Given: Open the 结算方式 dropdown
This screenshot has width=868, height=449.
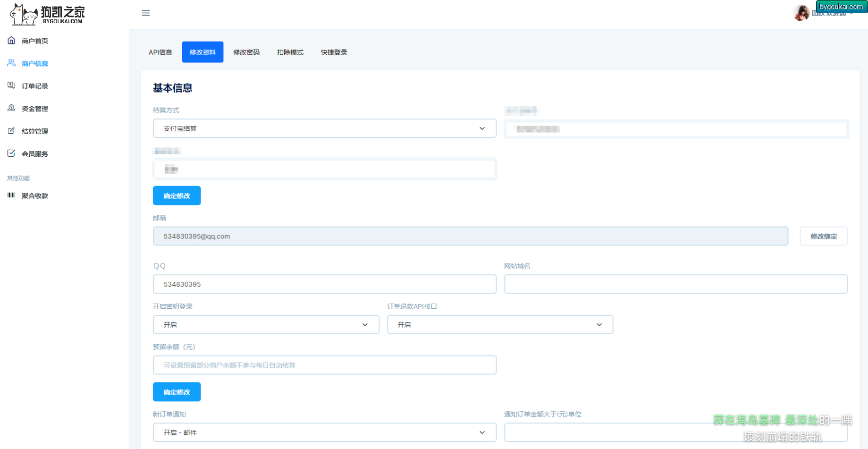Looking at the screenshot, I should click(324, 128).
